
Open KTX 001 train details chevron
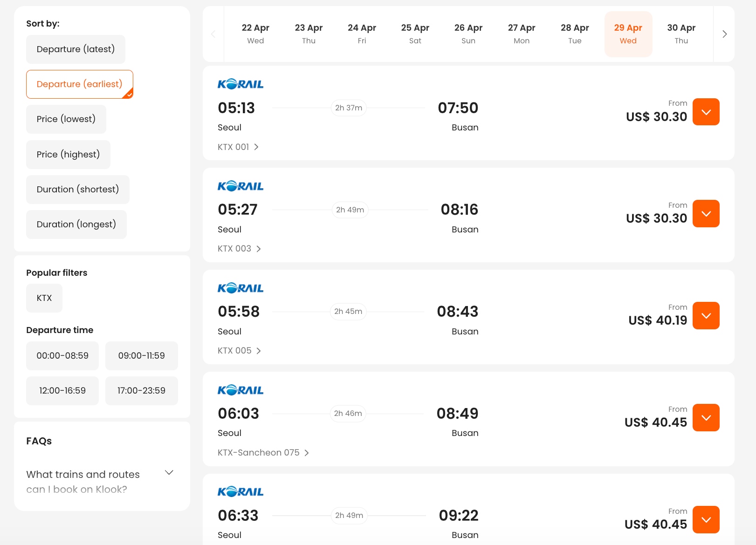pyautogui.click(x=256, y=147)
